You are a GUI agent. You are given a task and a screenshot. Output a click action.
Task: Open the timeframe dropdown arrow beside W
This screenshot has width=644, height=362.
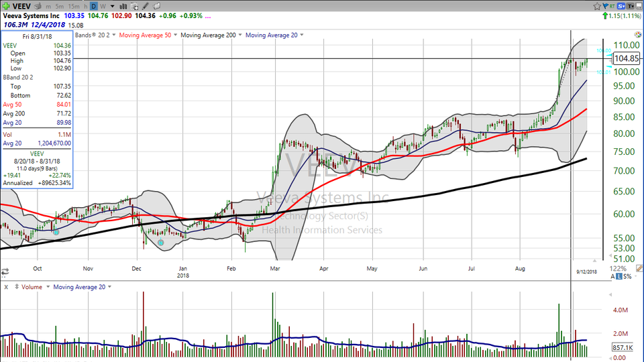pyautogui.click(x=112, y=6)
